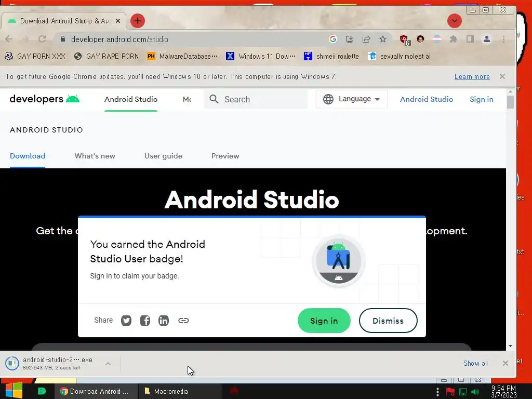Click the network tray icon
This screenshot has width=532, height=399.
(463, 392)
